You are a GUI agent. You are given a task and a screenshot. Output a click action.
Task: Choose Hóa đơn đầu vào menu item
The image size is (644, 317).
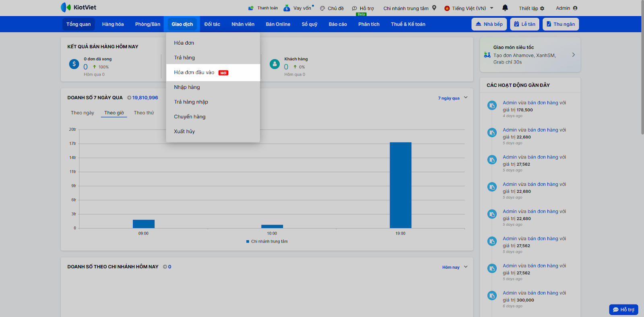click(x=213, y=73)
